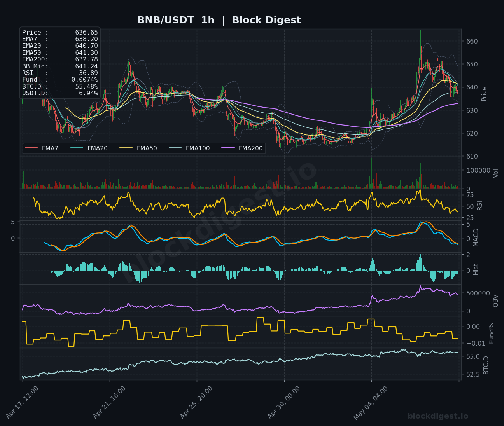Viewport: 504px width, 426px height.
Task: Click the EMA50 value 641.30
Action: coord(86,53)
